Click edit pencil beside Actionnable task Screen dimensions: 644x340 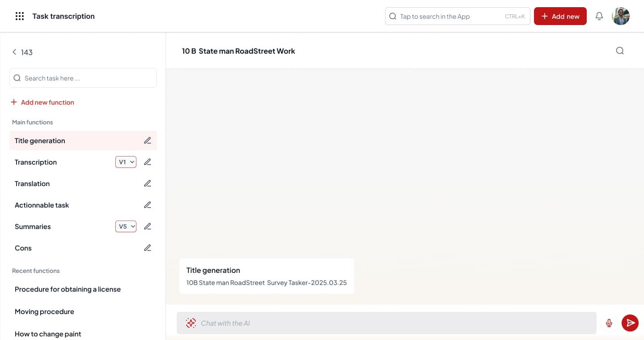[148, 205]
